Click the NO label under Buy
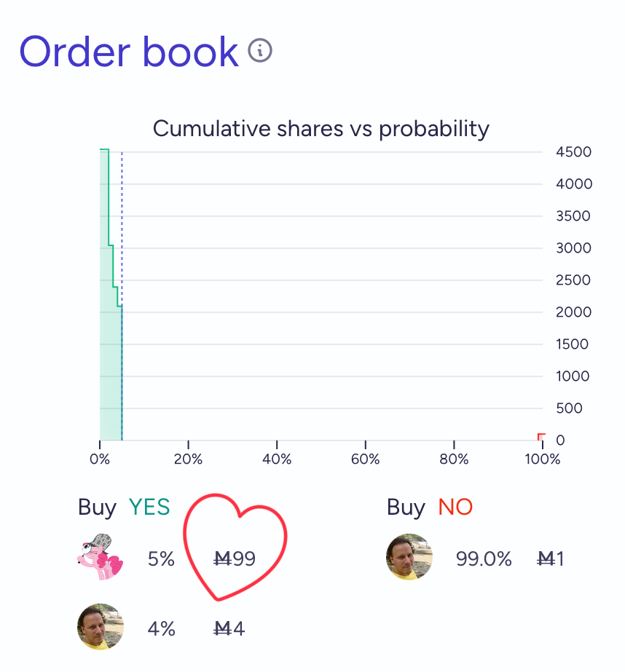The image size is (625, 672). 455,507
